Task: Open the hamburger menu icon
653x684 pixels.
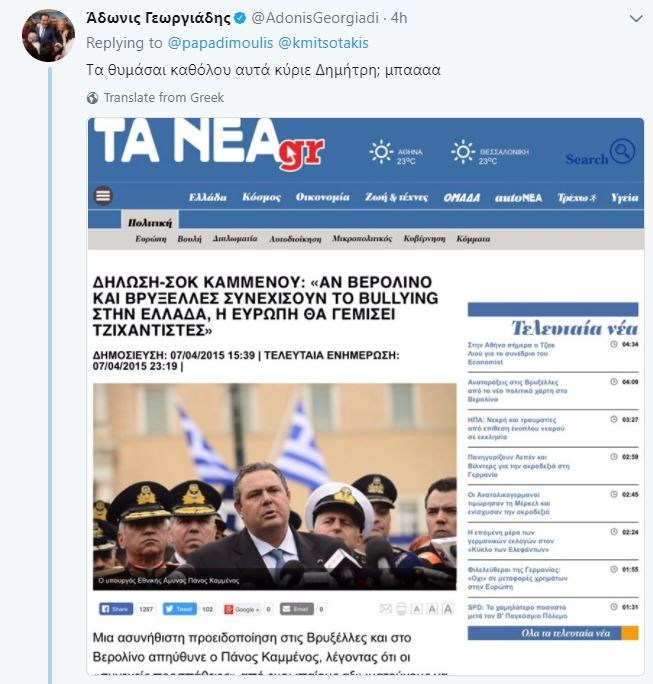Action: click(103, 196)
